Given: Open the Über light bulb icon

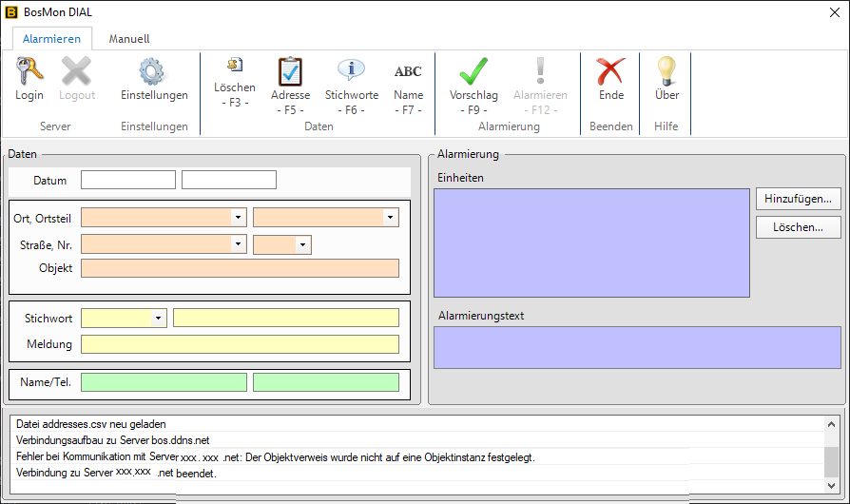Looking at the screenshot, I should click(x=666, y=72).
